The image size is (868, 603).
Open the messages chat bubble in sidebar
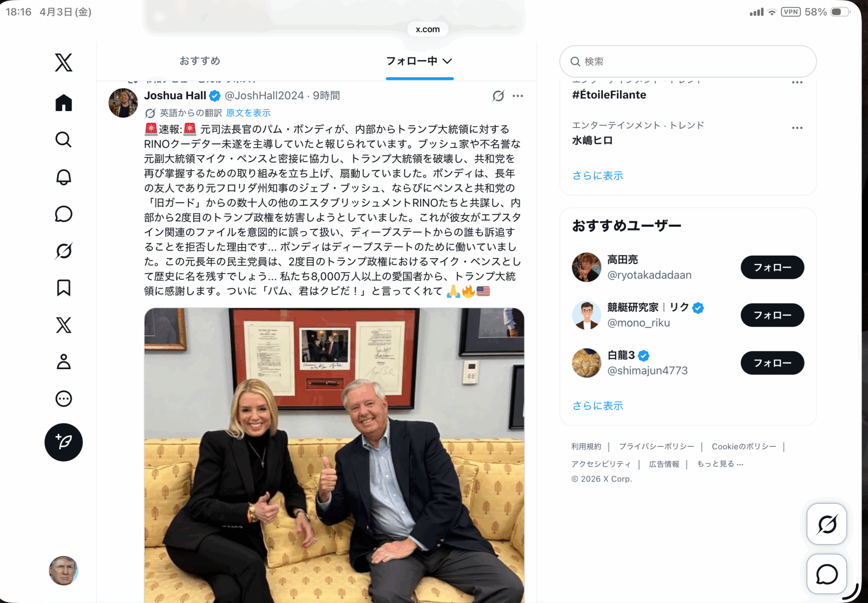pyautogui.click(x=63, y=214)
